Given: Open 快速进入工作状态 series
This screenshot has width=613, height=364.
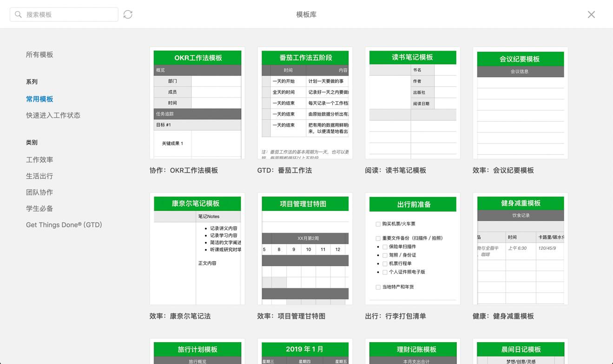Looking at the screenshot, I should coord(53,115).
